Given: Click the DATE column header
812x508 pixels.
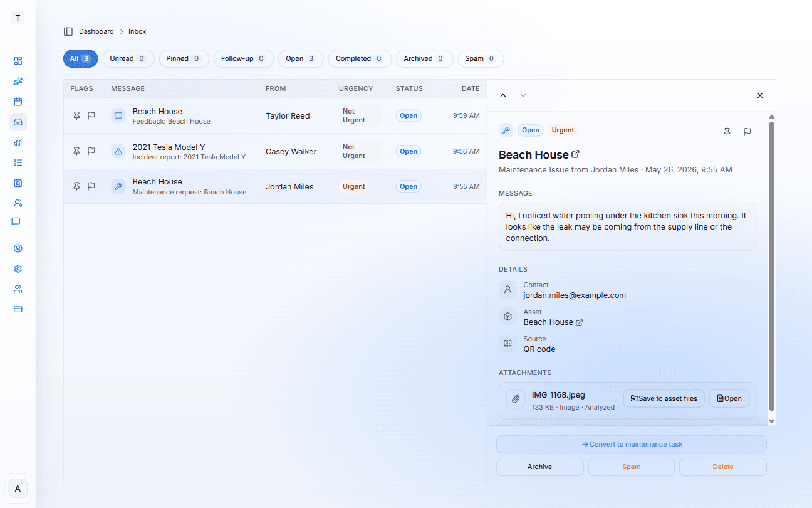Looking at the screenshot, I should (471, 88).
